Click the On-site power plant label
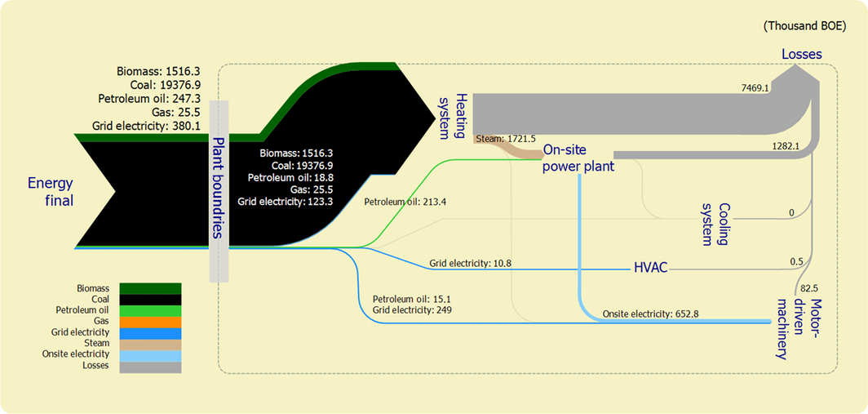Screen dimensions: 868x414 [578, 158]
